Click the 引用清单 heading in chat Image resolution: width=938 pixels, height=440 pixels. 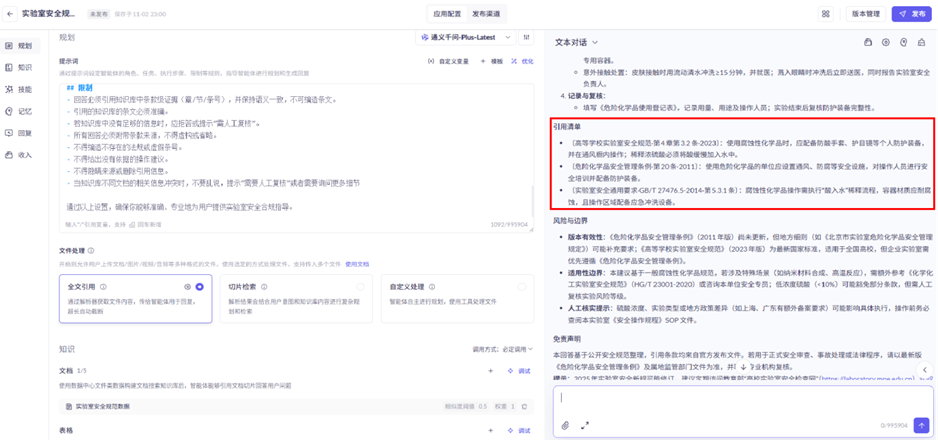point(567,127)
